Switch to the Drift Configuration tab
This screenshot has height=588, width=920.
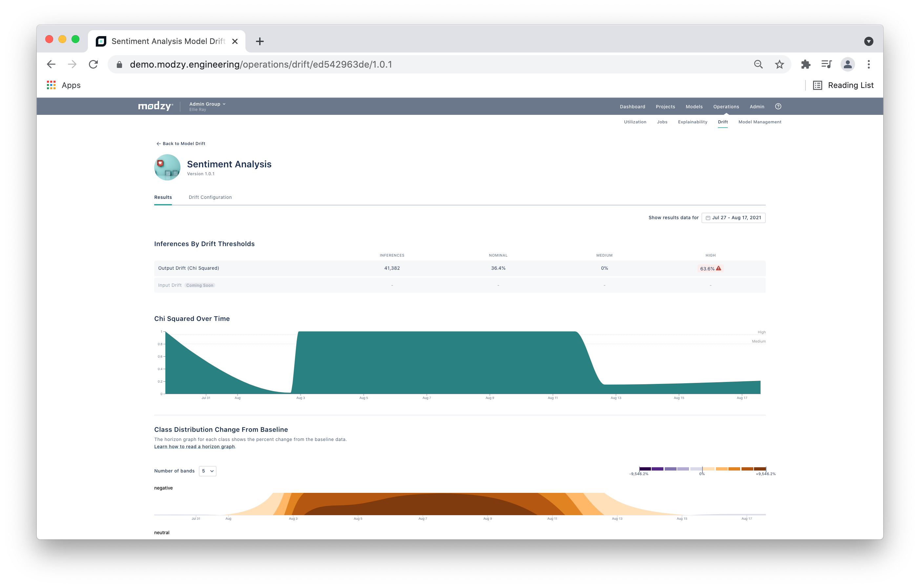tap(210, 197)
